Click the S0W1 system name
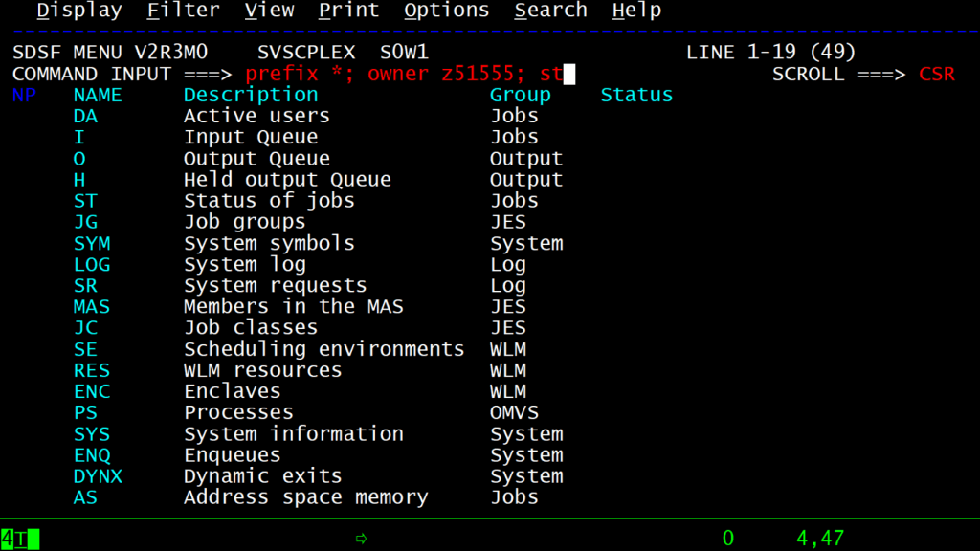Viewport: 980px width, 551px height. click(405, 53)
